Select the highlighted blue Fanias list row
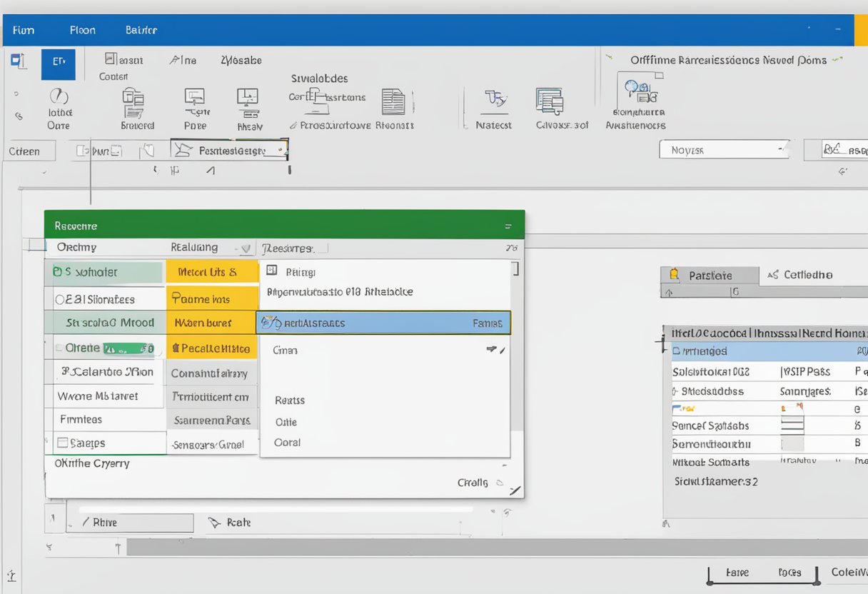The height and width of the screenshot is (594, 868). (x=383, y=323)
